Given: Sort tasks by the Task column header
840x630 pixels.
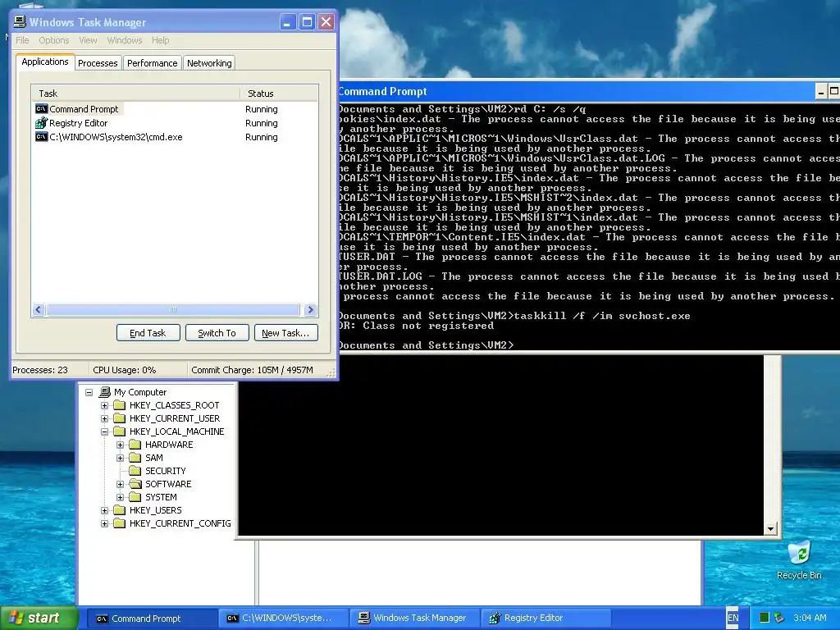Looking at the screenshot, I should (x=135, y=94).
